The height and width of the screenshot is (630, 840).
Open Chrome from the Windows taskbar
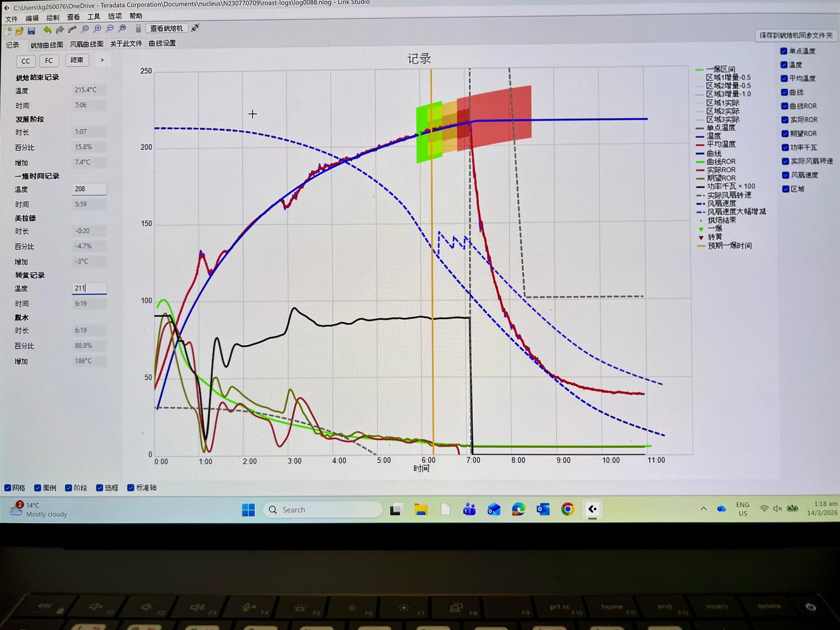[x=567, y=510]
